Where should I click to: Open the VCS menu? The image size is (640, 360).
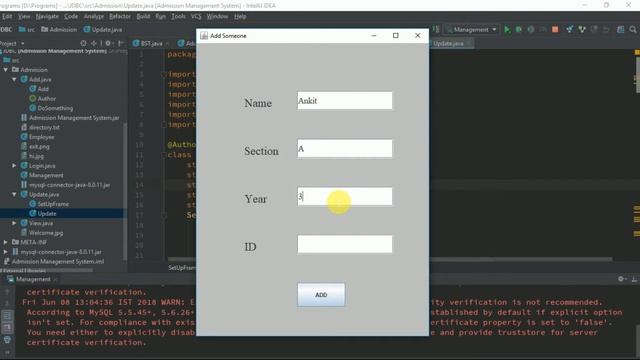(x=196, y=16)
